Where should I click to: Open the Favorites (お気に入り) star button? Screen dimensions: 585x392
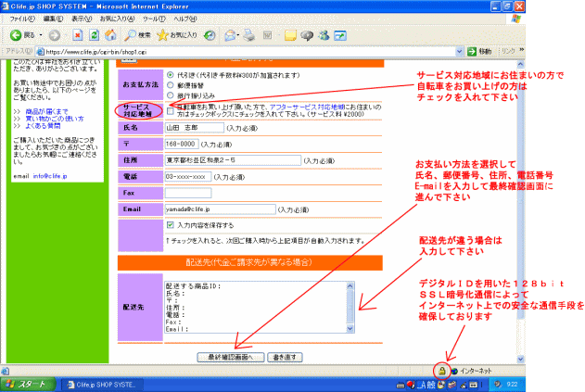click(175, 35)
